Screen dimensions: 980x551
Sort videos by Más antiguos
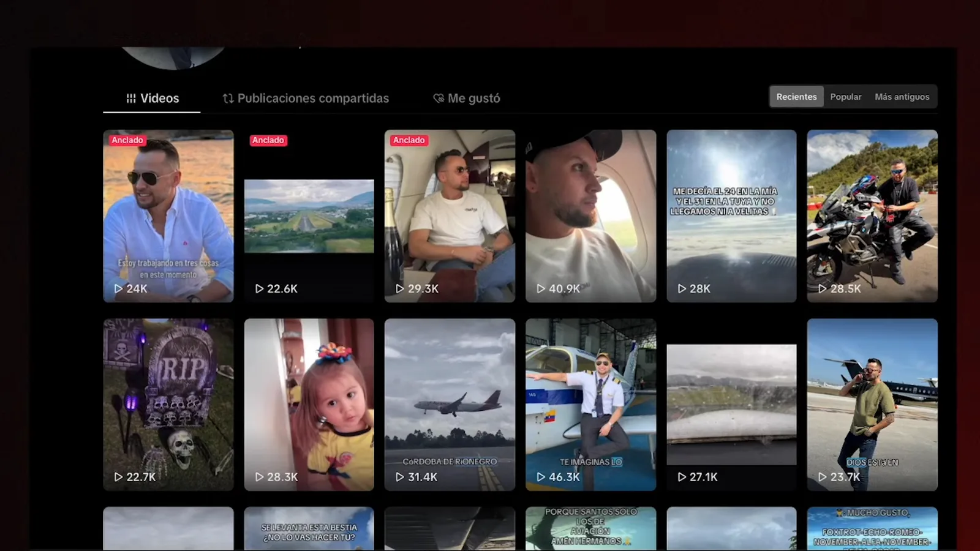902,97
